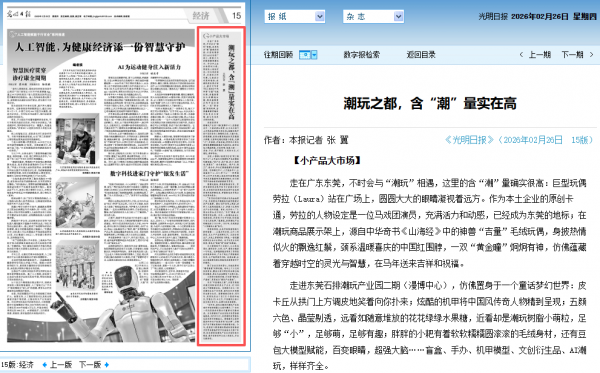Open highlighted 潮玩之都 article column on page
This screenshot has height=373, width=600.
221,186
